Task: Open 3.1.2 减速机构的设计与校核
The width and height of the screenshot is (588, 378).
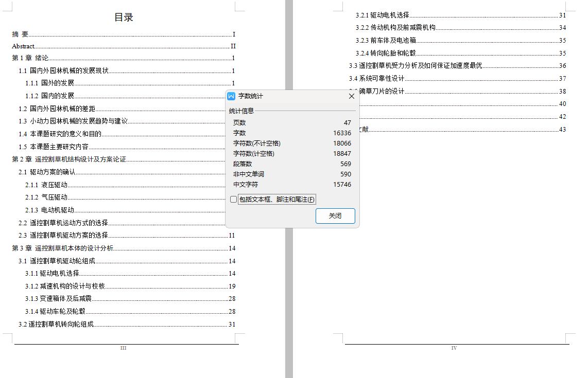Action: coord(67,286)
